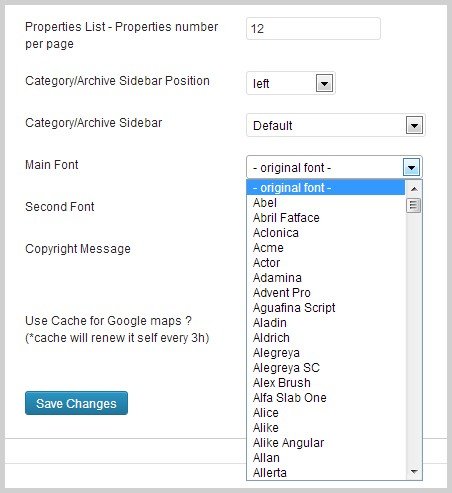Image resolution: width=452 pixels, height=493 pixels.
Task: Choose Acme in the font list
Action: pos(326,248)
